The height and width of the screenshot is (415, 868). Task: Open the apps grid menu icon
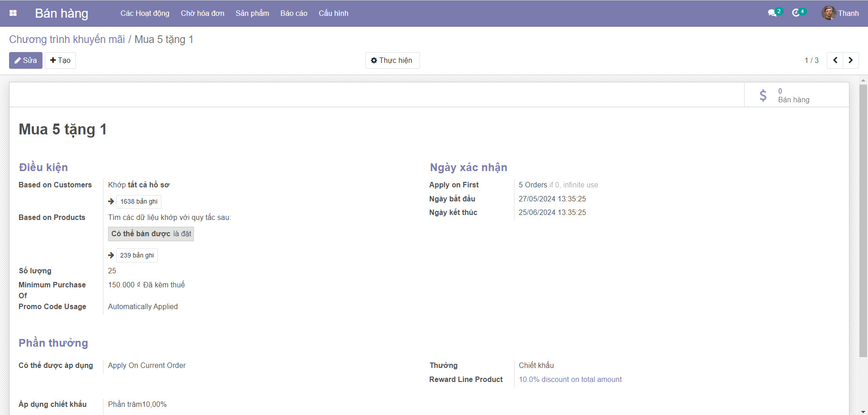[13, 13]
